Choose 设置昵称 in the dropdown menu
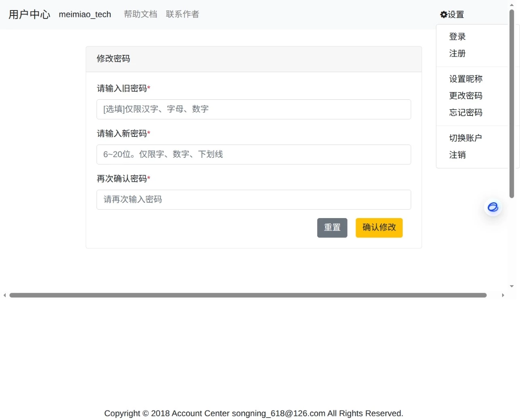 [465, 79]
